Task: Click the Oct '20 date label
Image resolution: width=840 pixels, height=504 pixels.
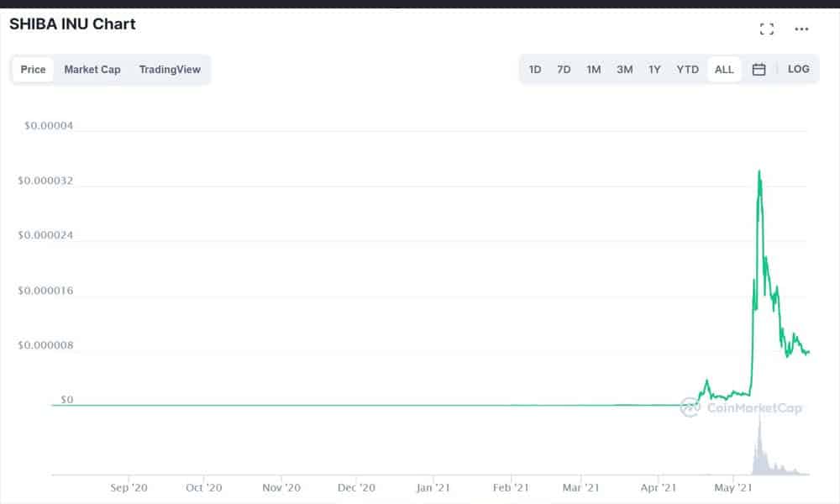Action: [x=203, y=488]
